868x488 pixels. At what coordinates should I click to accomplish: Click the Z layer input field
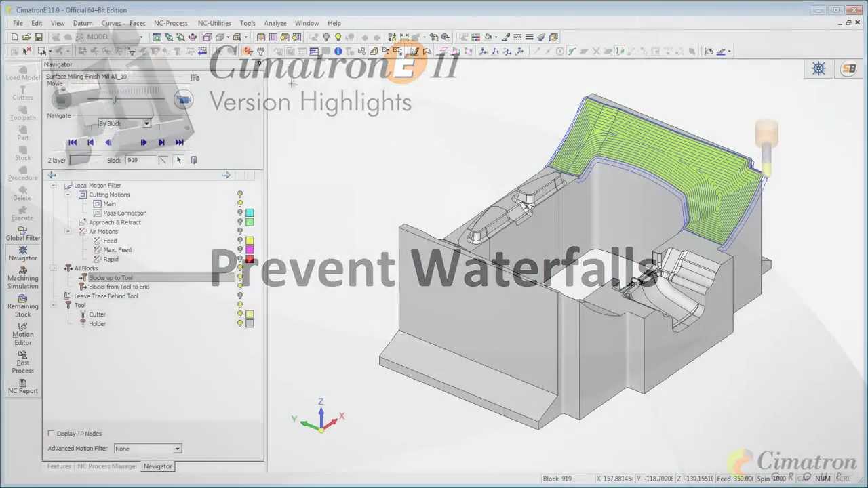tap(85, 160)
